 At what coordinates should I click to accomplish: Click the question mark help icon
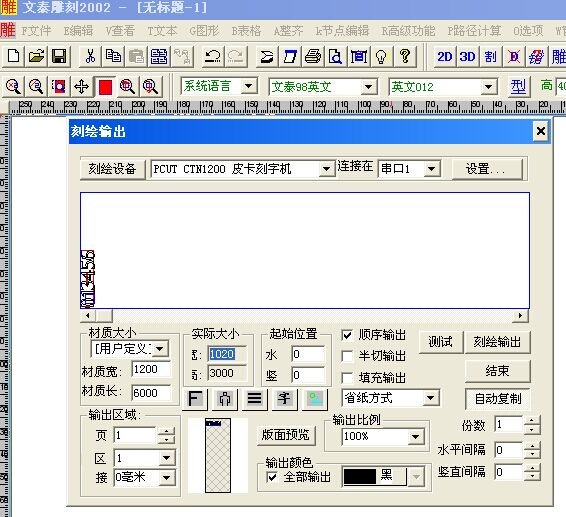(x=405, y=56)
